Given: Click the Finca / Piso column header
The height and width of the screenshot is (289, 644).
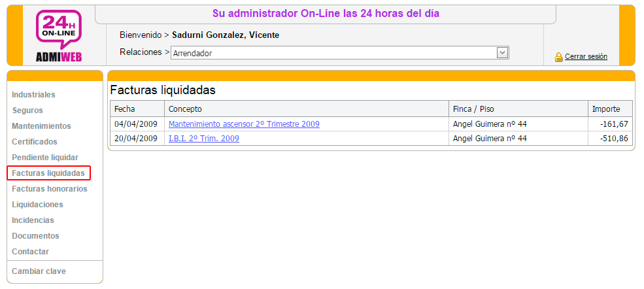Looking at the screenshot, I should pyautogui.click(x=518, y=109).
